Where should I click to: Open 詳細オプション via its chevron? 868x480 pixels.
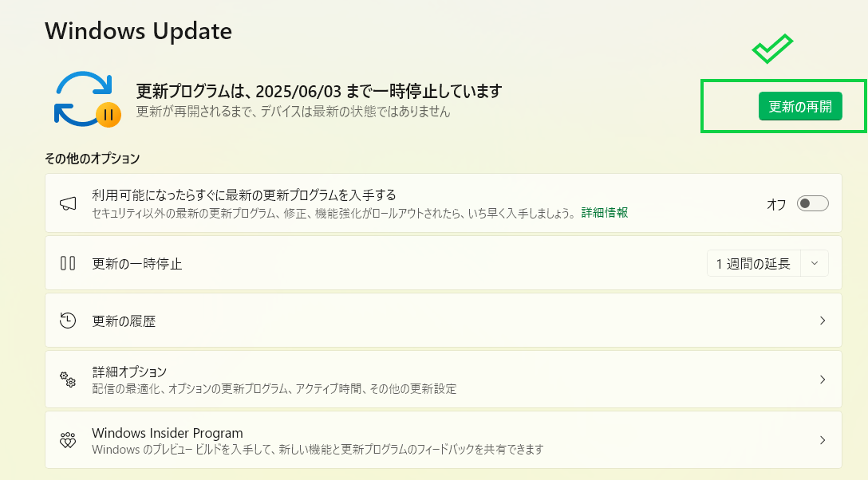(823, 380)
